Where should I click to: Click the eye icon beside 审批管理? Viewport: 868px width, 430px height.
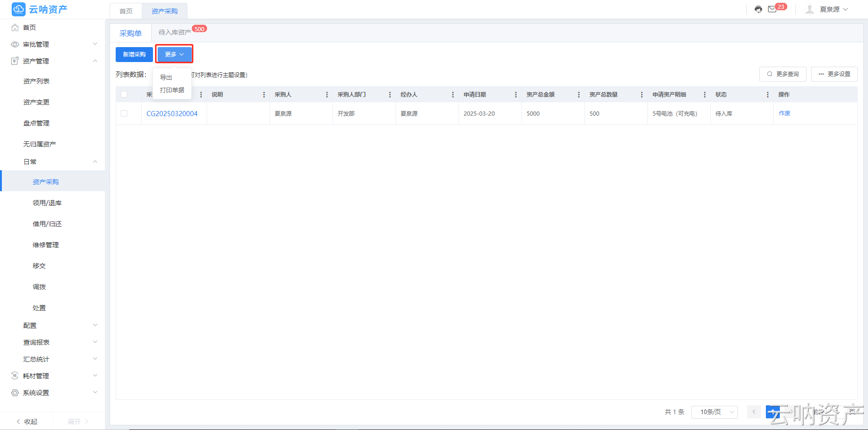pyautogui.click(x=15, y=44)
